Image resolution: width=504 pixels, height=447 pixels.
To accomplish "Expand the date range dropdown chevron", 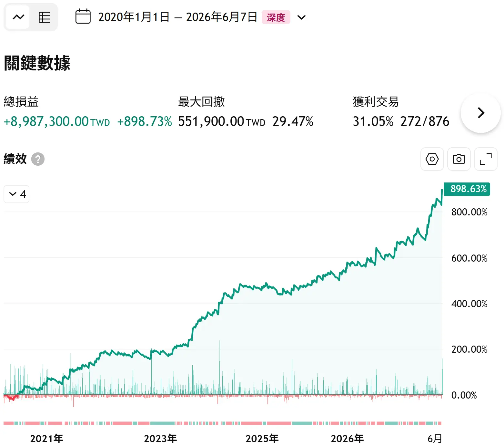I will click(x=301, y=17).
